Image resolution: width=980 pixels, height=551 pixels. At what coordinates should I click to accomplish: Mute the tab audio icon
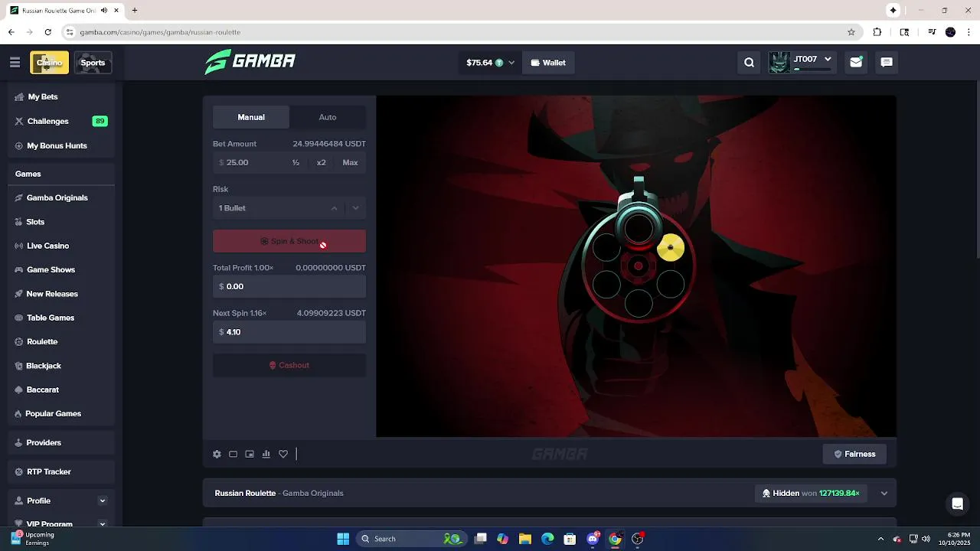coord(104,11)
